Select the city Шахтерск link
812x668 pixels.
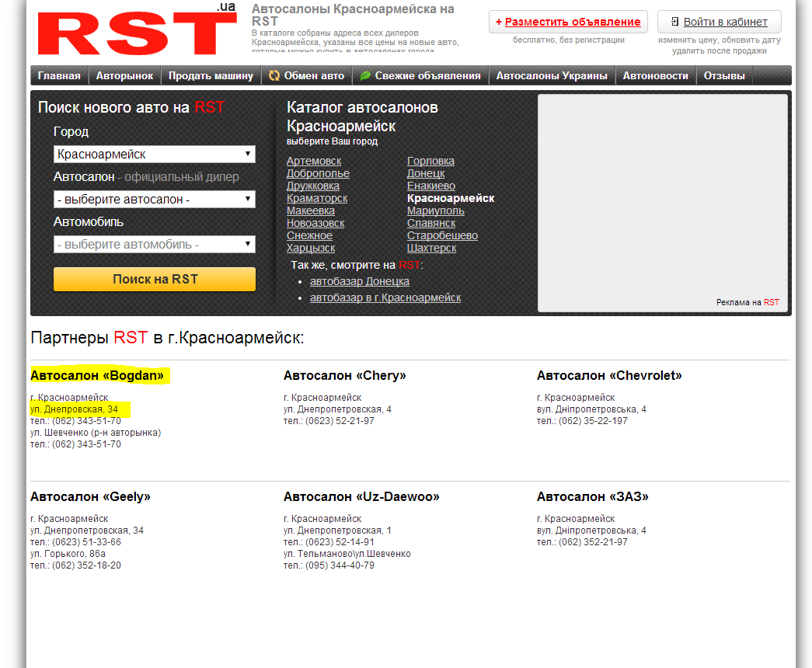431,248
